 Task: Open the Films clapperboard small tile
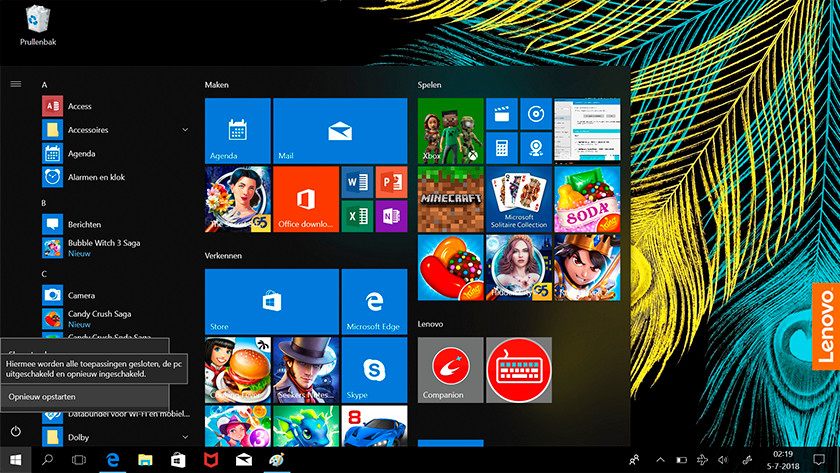(501, 114)
